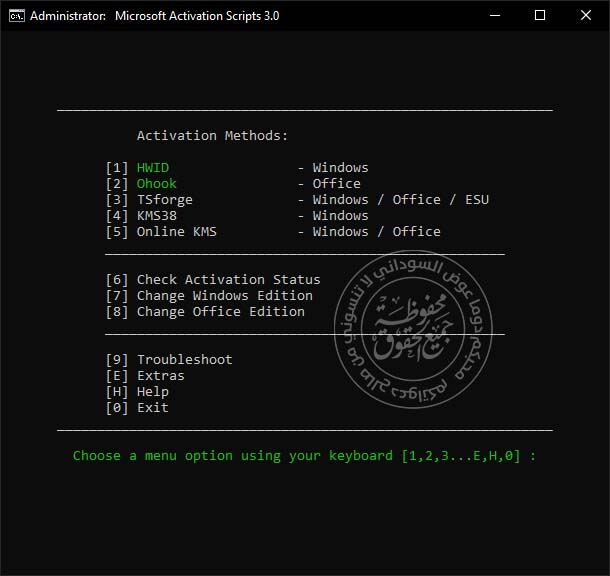Image resolution: width=610 pixels, height=576 pixels.
Task: Click the 'Choose a menu option' prompt
Action: coord(304,456)
